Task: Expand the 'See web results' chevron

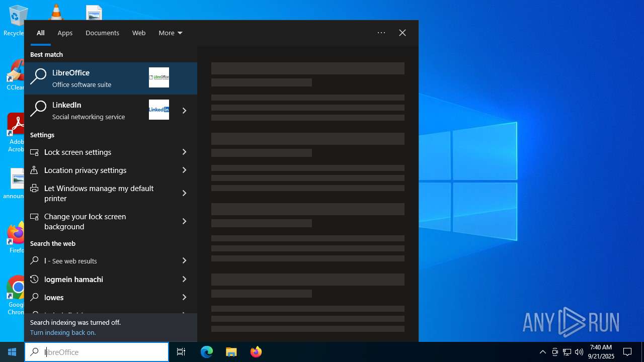Action: pyautogui.click(x=184, y=260)
